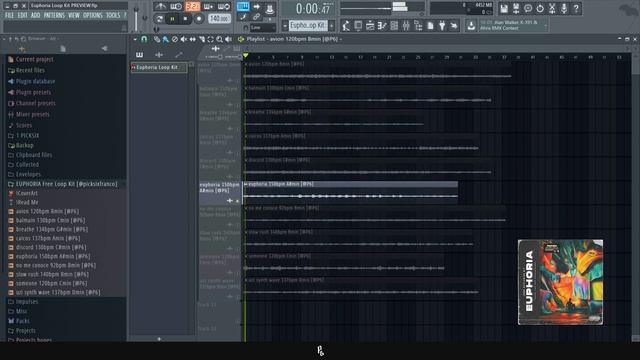The width and height of the screenshot is (640, 360).
Task: Select 'slow rush 140bpm Bmin' sample in browser
Action: click(x=48, y=274)
